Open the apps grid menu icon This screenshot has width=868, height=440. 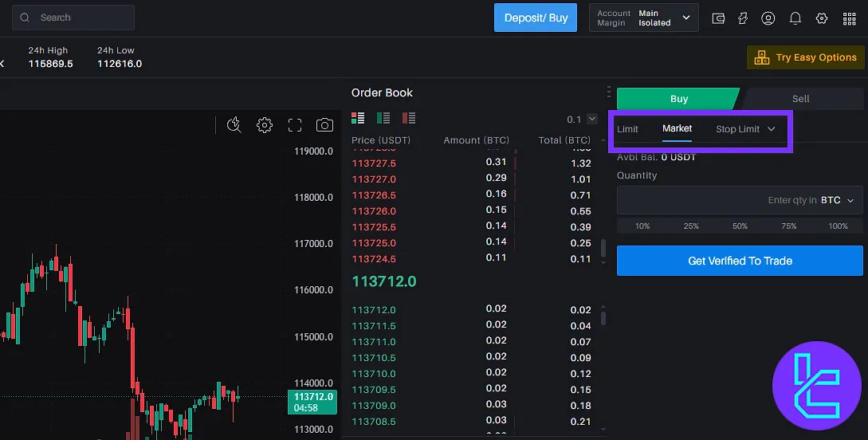tap(849, 19)
